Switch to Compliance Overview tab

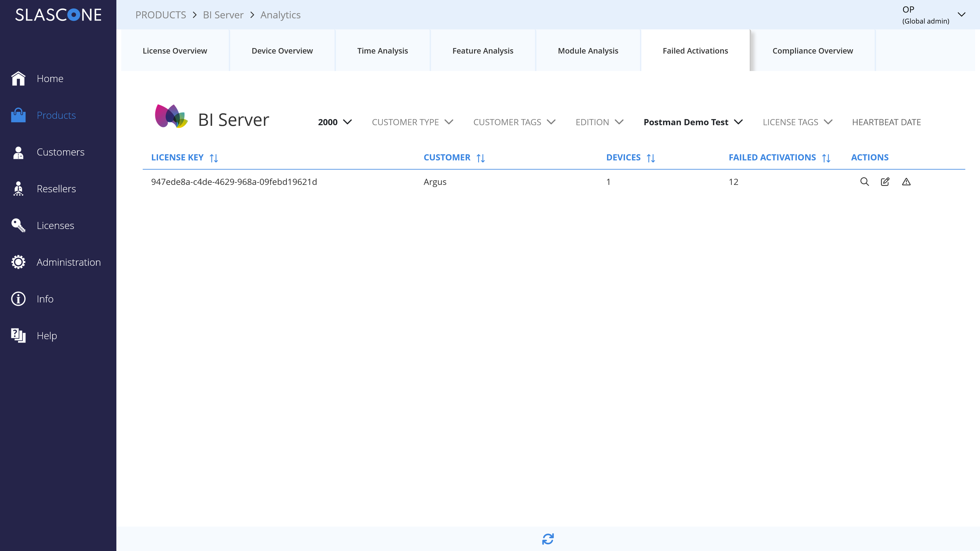point(812,51)
